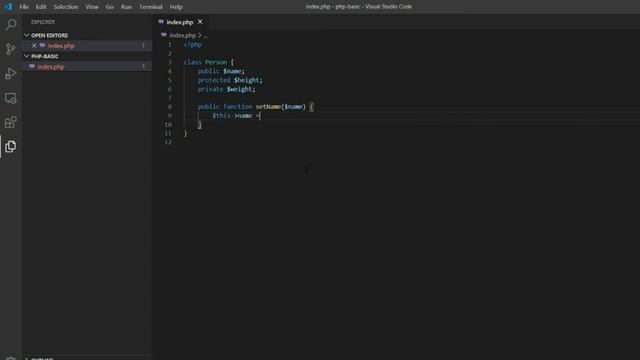Open the Go menu
The width and height of the screenshot is (640, 360).
[109, 7]
